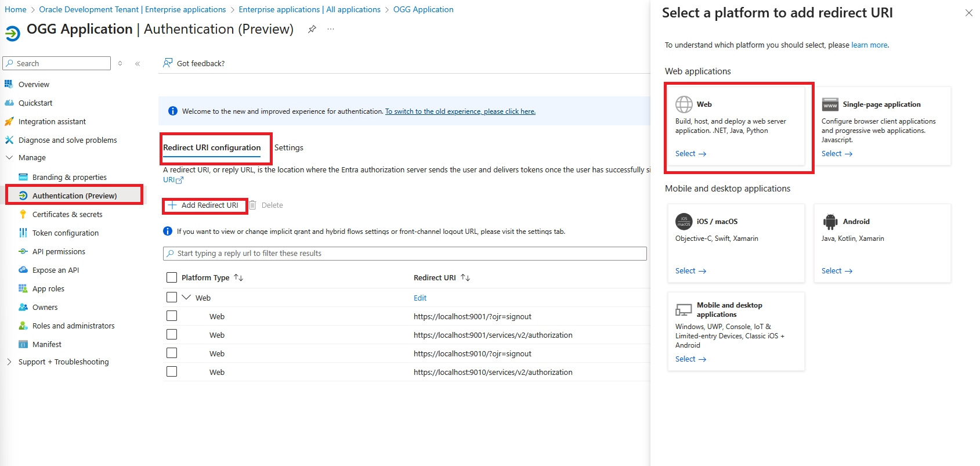This screenshot has height=466, width=980.
Task: Click the Certificates & secrets key icon
Action: tap(23, 214)
